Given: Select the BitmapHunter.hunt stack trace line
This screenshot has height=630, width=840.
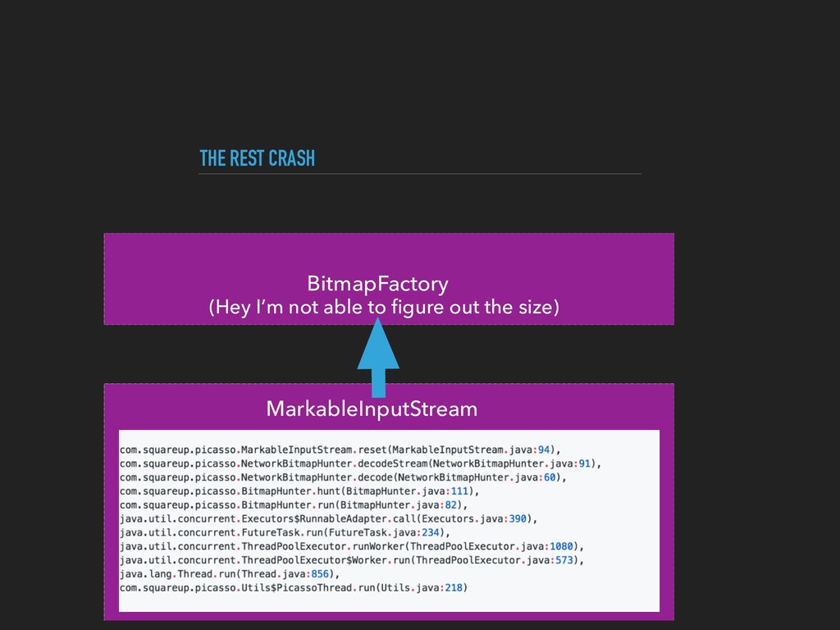Looking at the screenshot, I should point(299,492).
